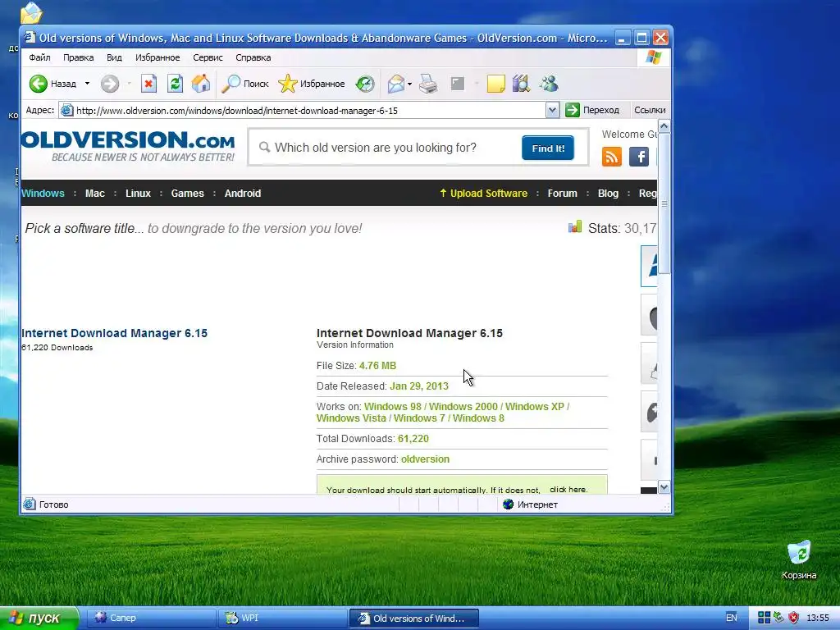Select the Windows navigation tab

43,194
